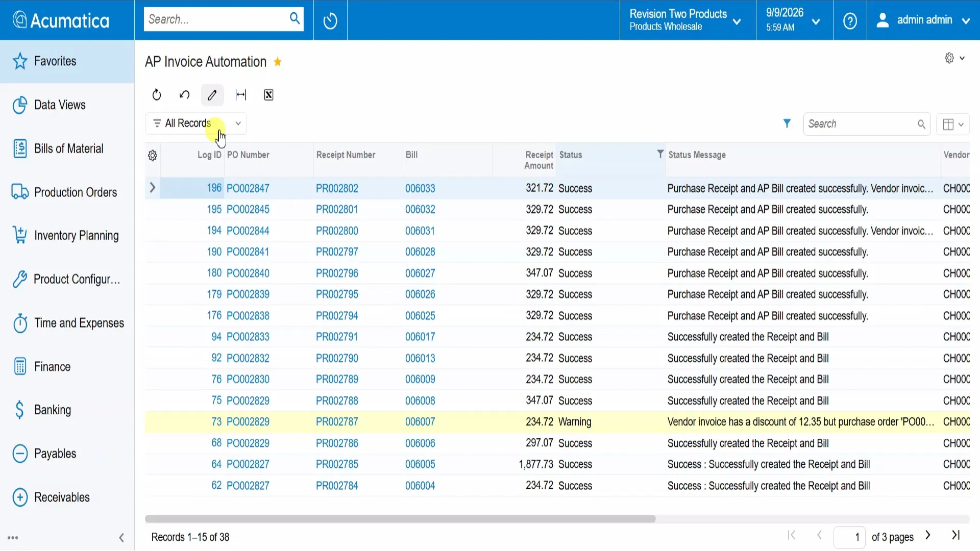Open the page customization gear dropdown
Image resolution: width=980 pixels, height=551 pixels.
(x=954, y=58)
